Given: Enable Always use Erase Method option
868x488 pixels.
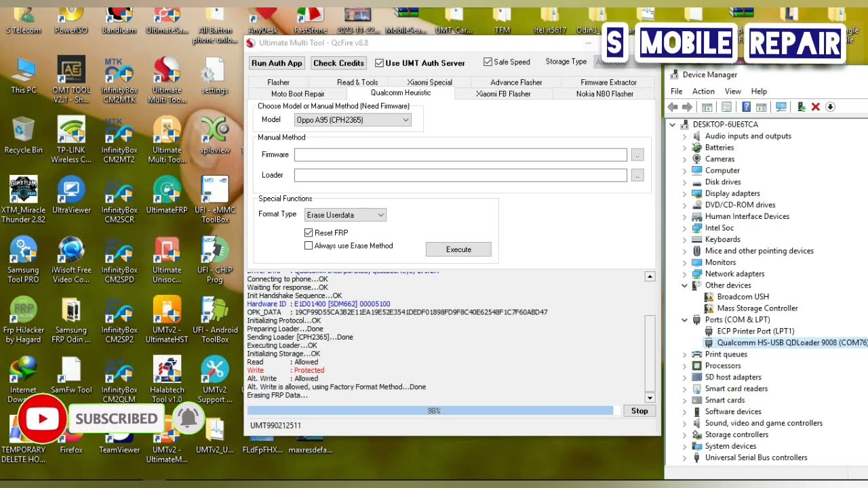Looking at the screenshot, I should (x=309, y=246).
